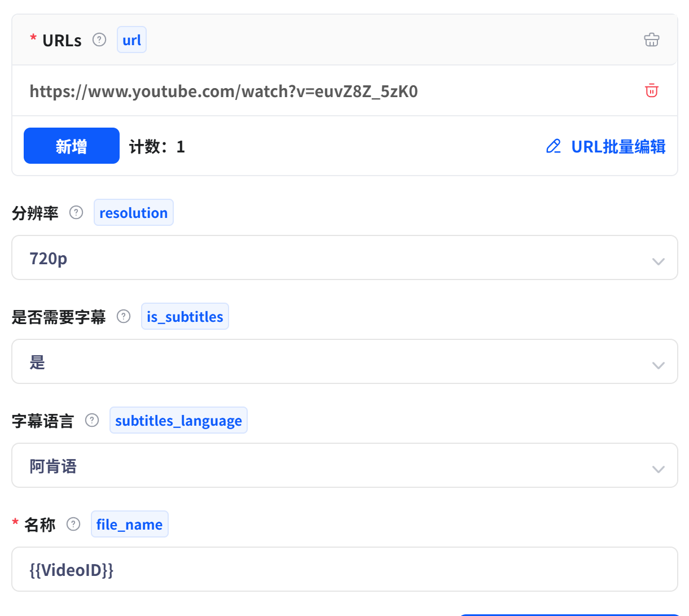Click the 新增 button
689x616 pixels.
pyautogui.click(x=72, y=146)
